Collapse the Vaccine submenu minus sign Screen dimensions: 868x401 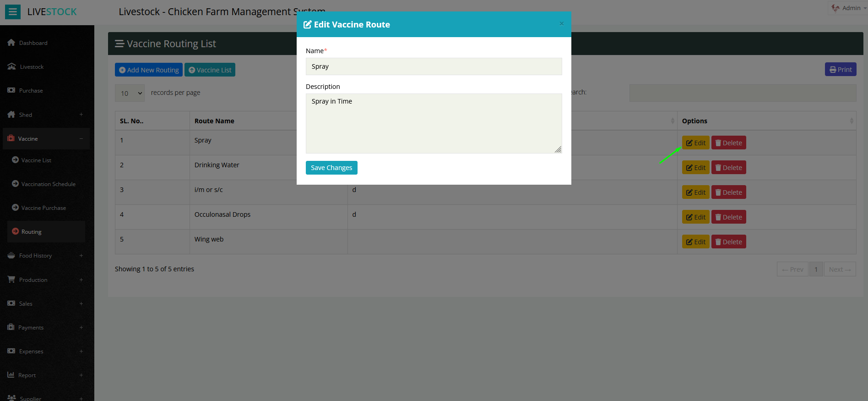point(81,138)
